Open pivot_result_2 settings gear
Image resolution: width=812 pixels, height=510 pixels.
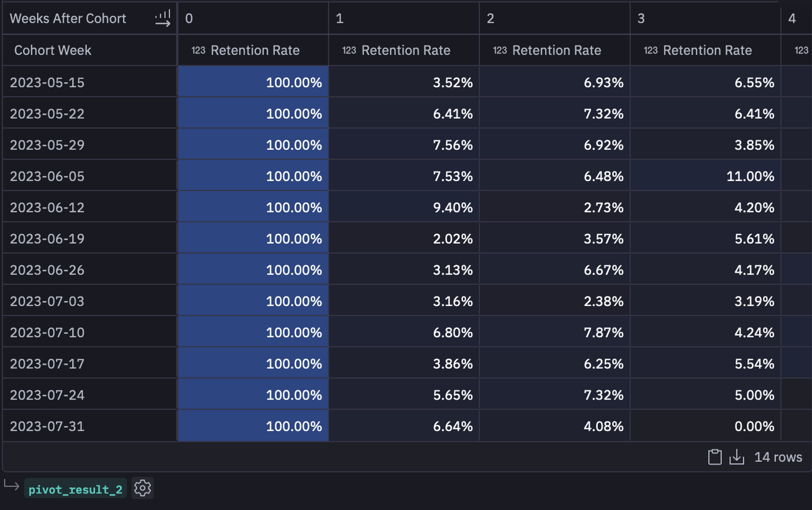coord(143,488)
